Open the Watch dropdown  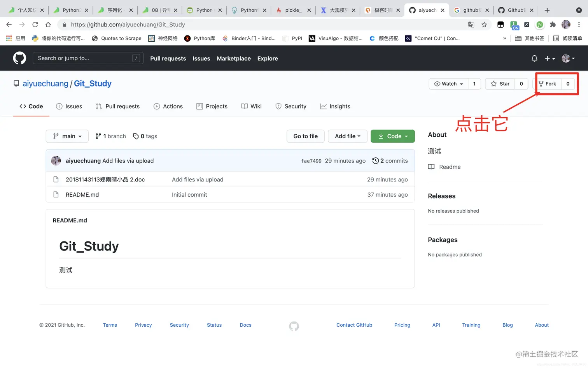[x=448, y=84]
